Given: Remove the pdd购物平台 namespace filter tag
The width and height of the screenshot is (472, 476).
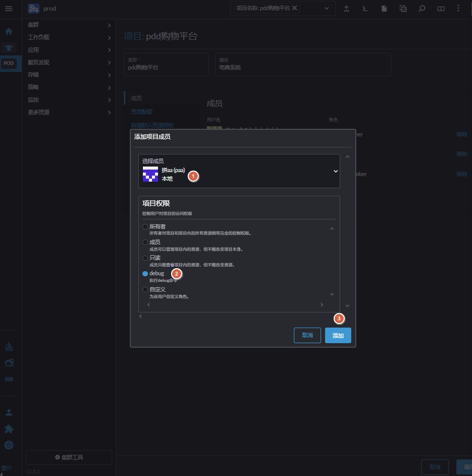Looking at the screenshot, I should (294, 8).
